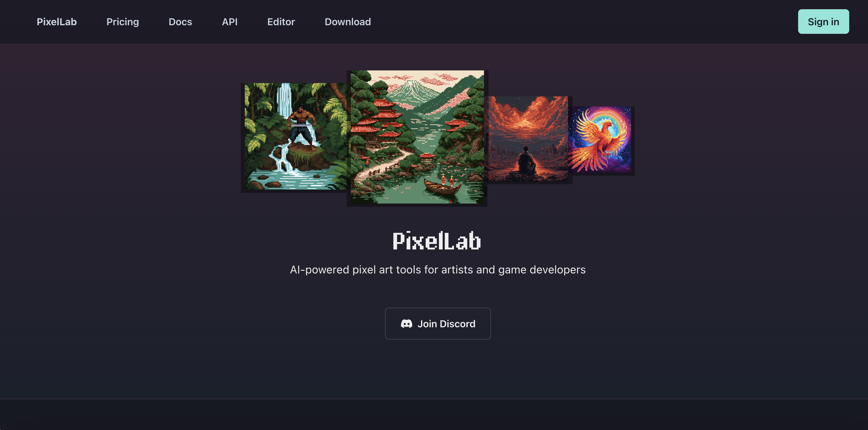Open the Editor from the navbar
This screenshot has height=430, width=868.
click(281, 22)
